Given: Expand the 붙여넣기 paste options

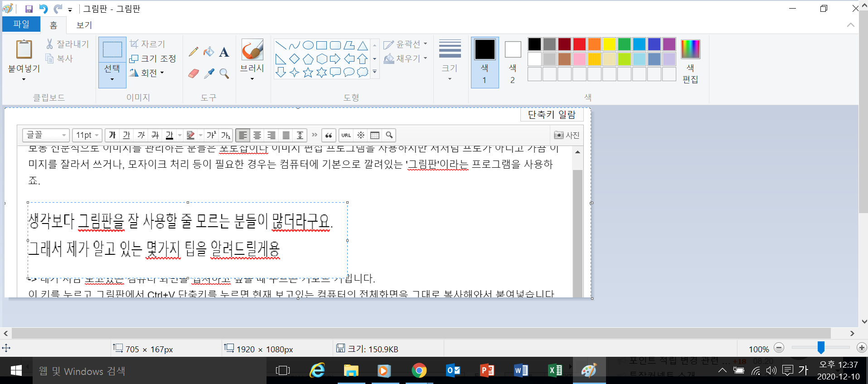Looking at the screenshot, I should (x=24, y=79).
